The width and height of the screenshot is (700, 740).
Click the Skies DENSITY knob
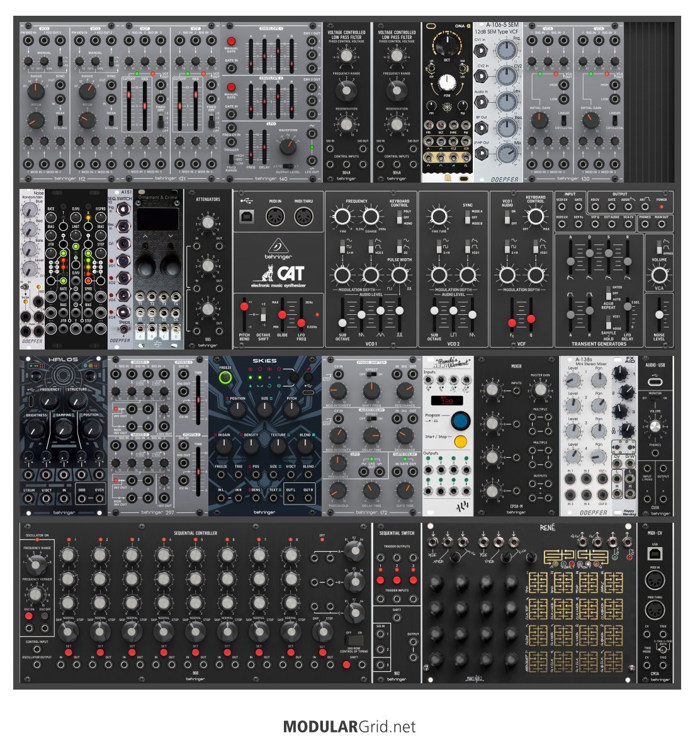[251, 446]
